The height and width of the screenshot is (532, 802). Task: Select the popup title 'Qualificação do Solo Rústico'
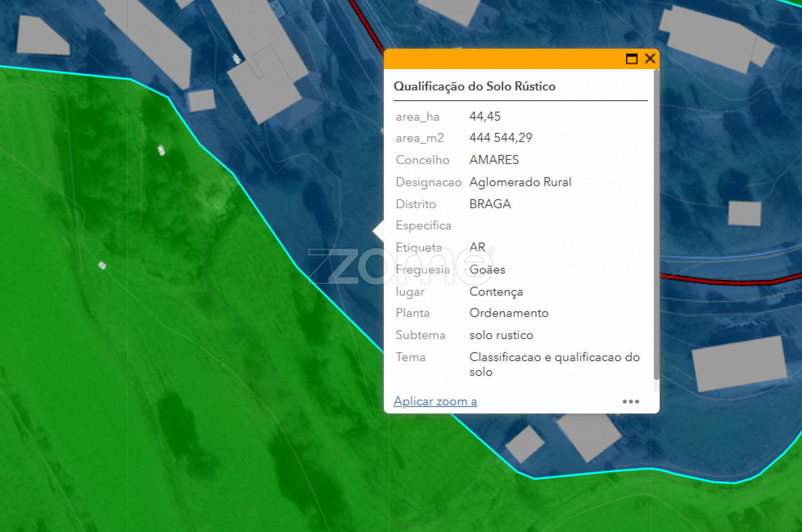coord(474,86)
